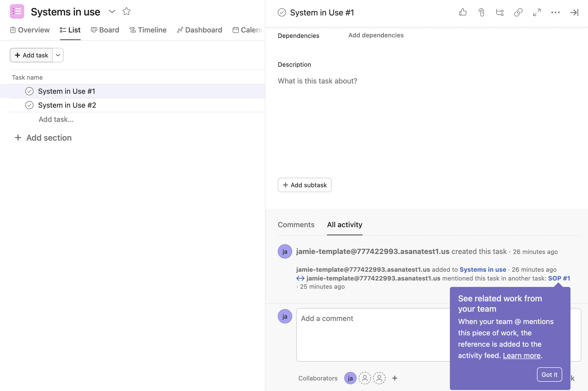Viewport: 588px width, 391px height.
Task: Open the more actions ellipsis menu
Action: click(x=556, y=12)
